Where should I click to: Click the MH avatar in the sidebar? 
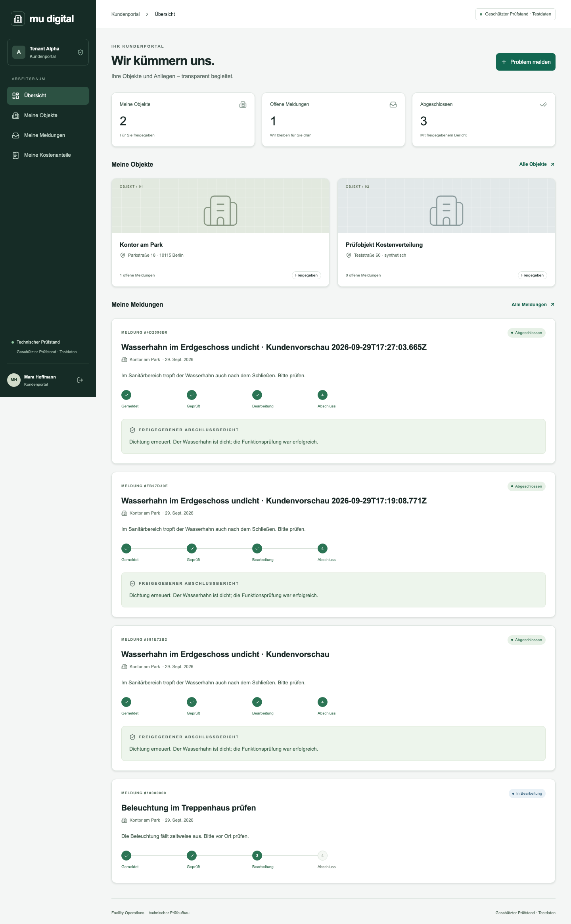(14, 380)
